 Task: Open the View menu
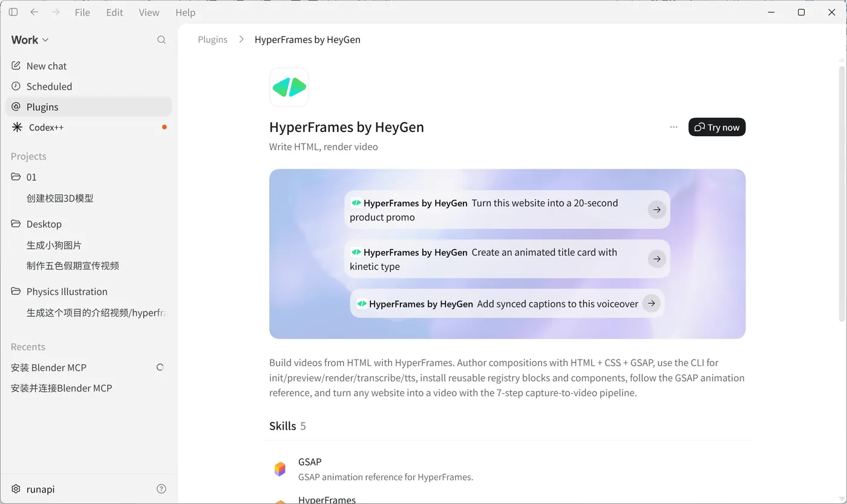149,12
